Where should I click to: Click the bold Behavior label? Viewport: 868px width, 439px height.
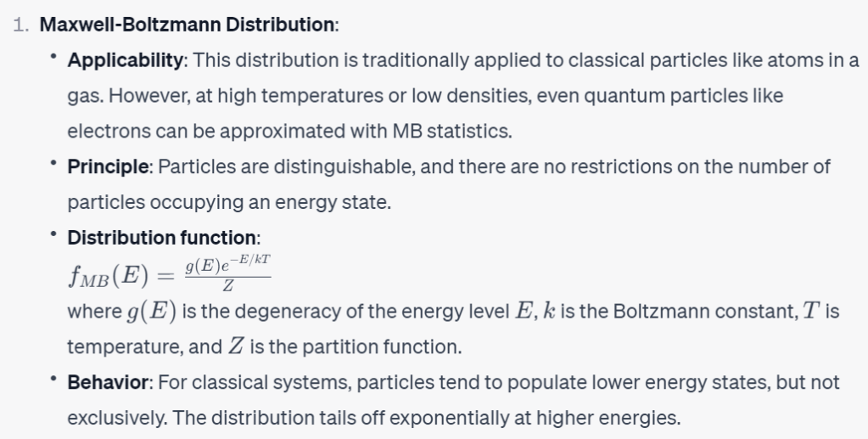pyautogui.click(x=108, y=382)
